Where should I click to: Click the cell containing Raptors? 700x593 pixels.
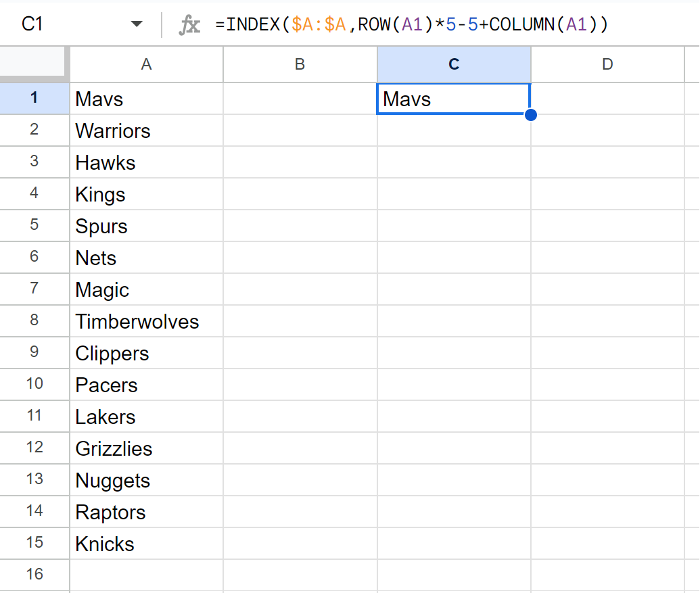click(147, 511)
